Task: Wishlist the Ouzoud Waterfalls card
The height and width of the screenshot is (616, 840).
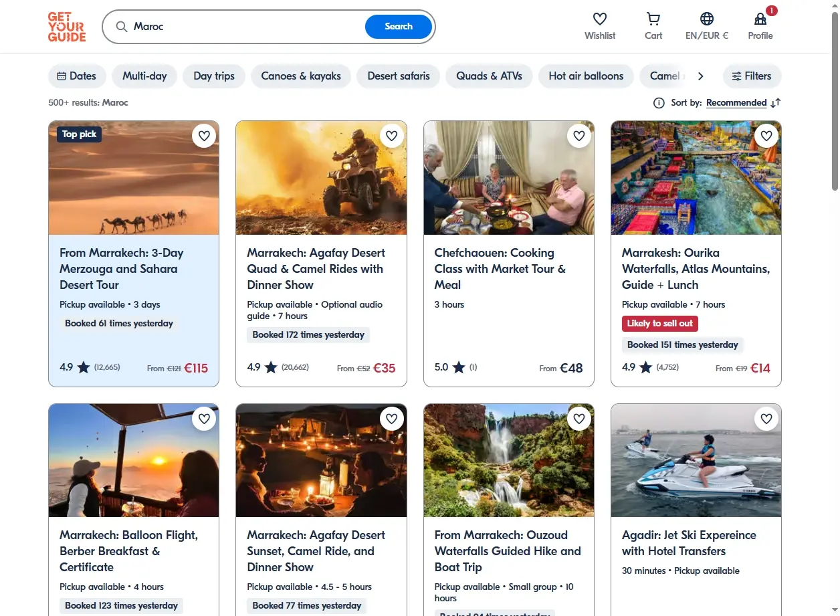Action: point(579,419)
